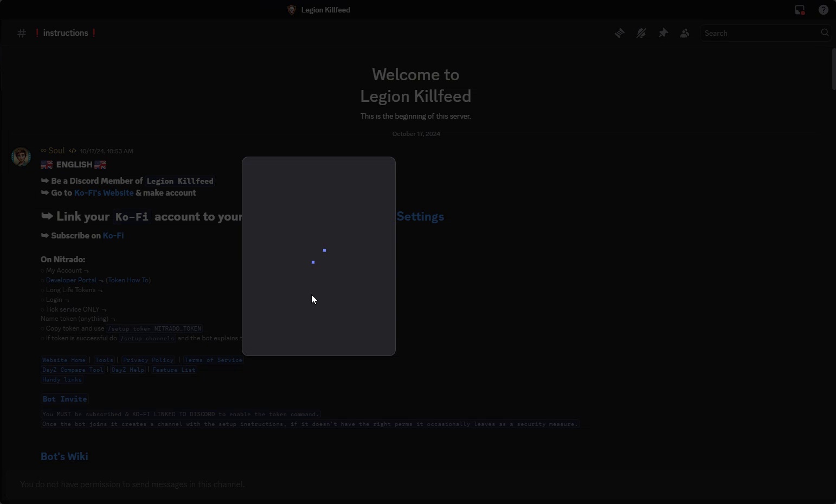
Task: Click the instructions channel name in header
Action: (x=66, y=34)
